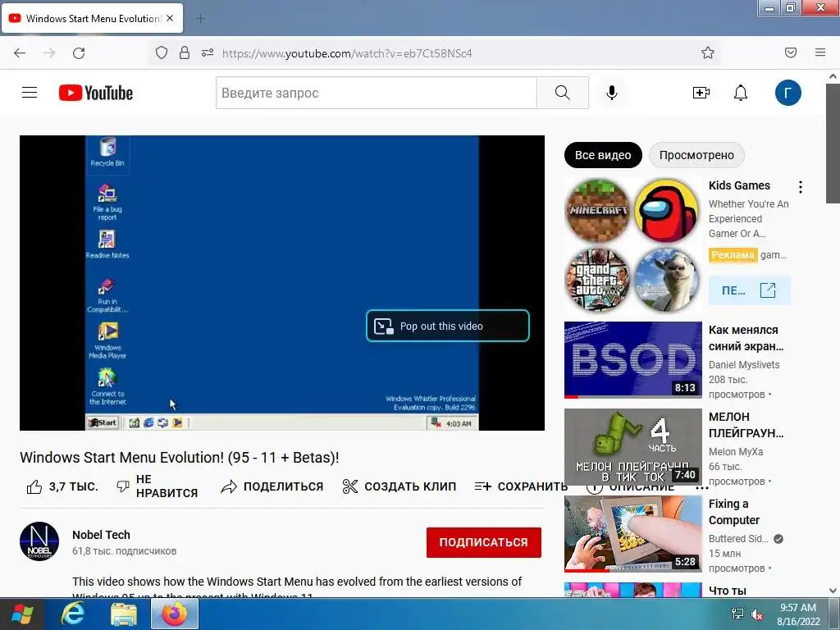Click the scrollbar down arrow
This screenshot has height=630, width=840.
coord(833,591)
